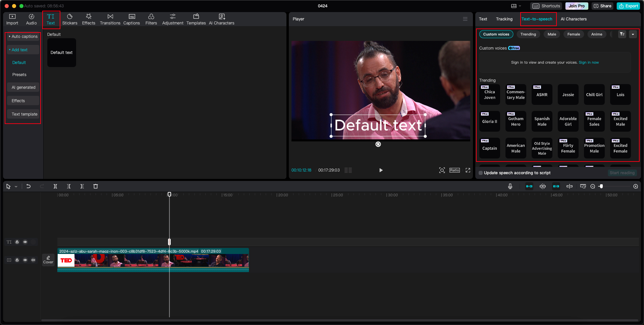
Task: Click the timeline zoom slider handle
Action: (x=601, y=186)
